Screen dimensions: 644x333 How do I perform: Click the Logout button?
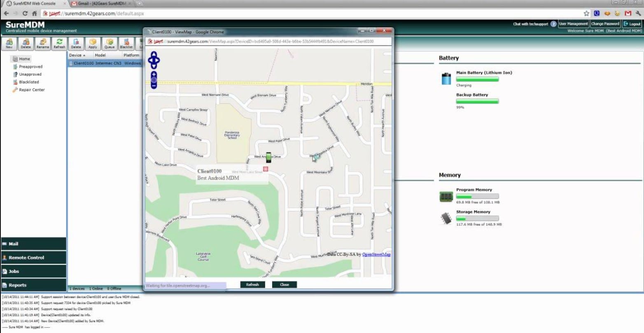632,24
